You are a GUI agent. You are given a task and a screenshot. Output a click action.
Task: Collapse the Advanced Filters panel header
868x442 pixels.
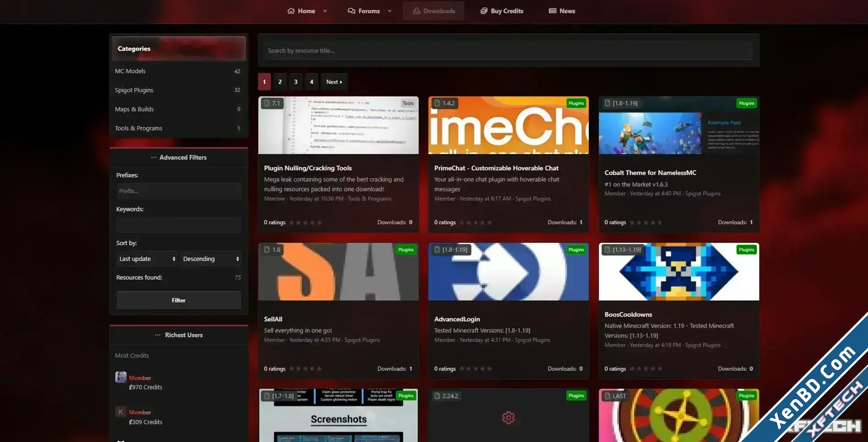tap(179, 158)
